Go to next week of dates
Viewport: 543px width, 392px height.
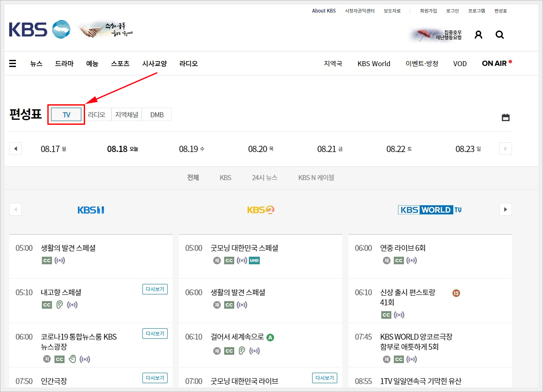(x=506, y=149)
